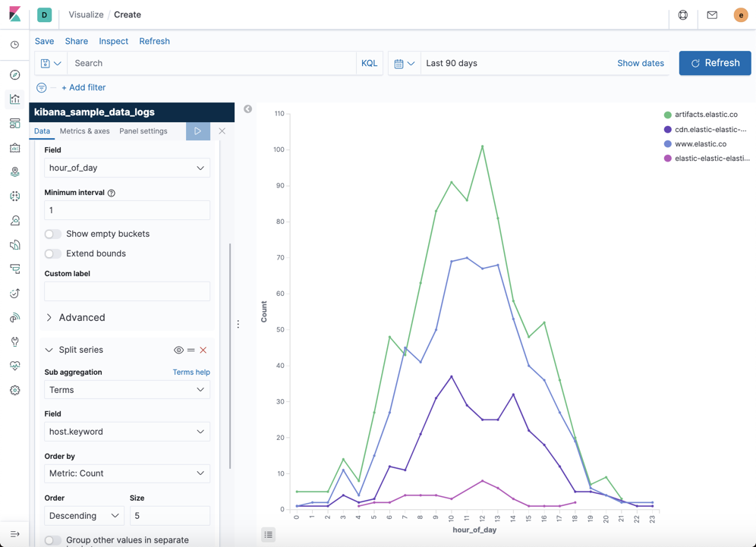Open Machine Learning icon in sidebar

pos(15,196)
